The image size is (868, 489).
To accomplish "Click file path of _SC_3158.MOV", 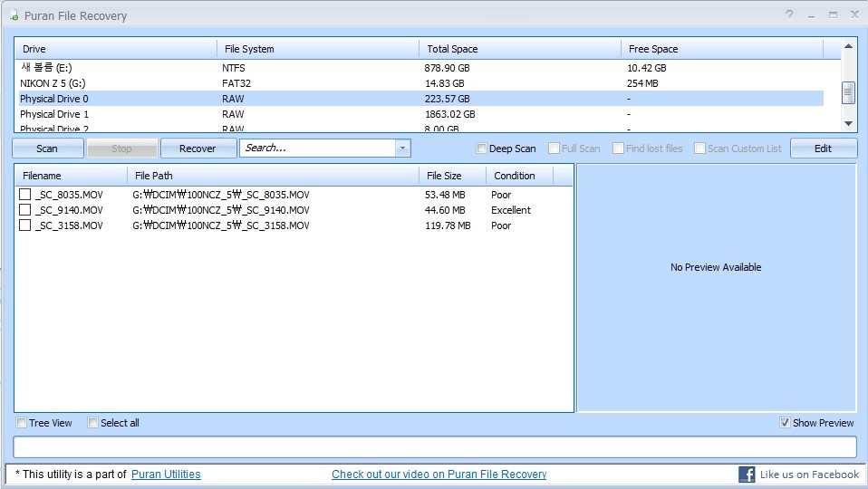I will (x=221, y=225).
